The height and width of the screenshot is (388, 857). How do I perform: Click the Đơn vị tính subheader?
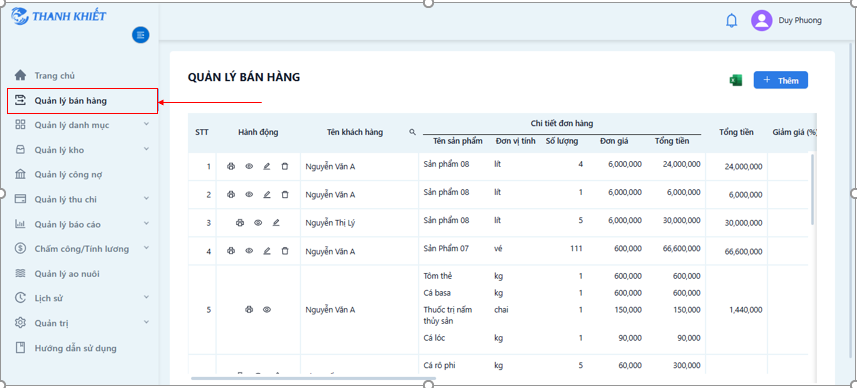(515, 141)
